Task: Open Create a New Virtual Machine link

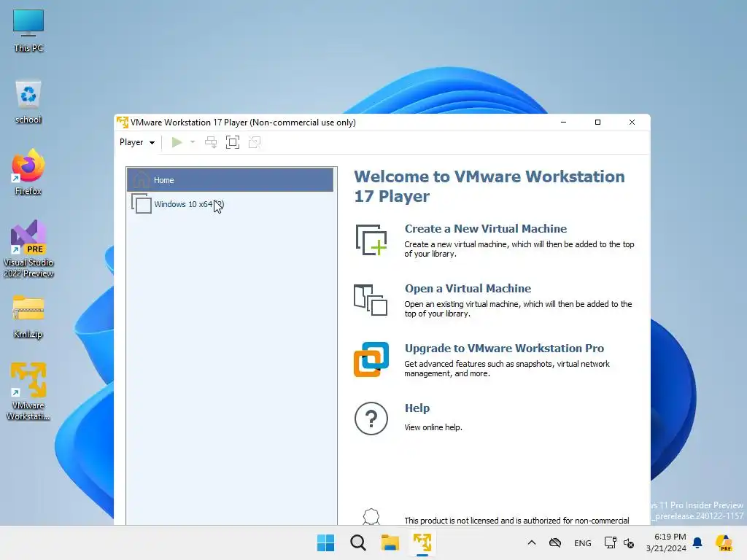Action: tap(485, 228)
